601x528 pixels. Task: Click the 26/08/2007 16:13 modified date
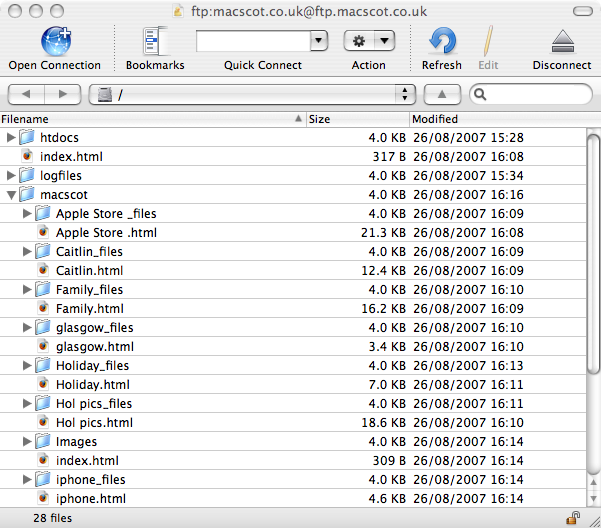click(x=468, y=366)
